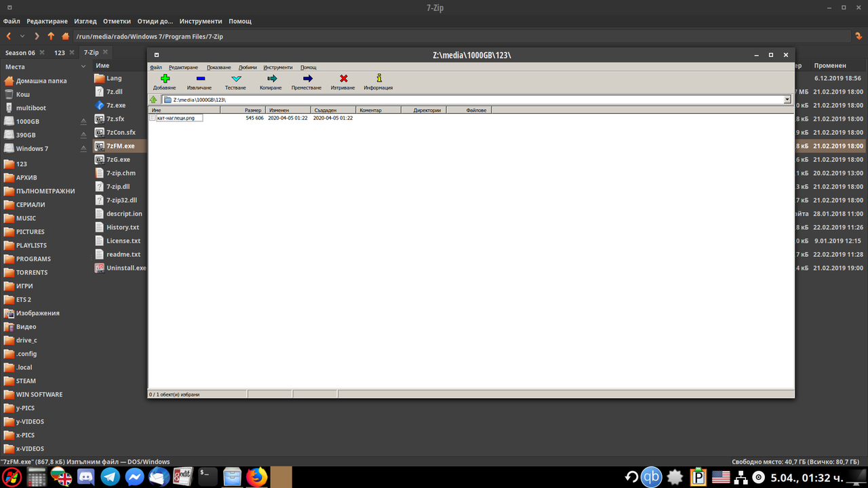Click the Извличане (Extract) minus icon

[x=200, y=79]
